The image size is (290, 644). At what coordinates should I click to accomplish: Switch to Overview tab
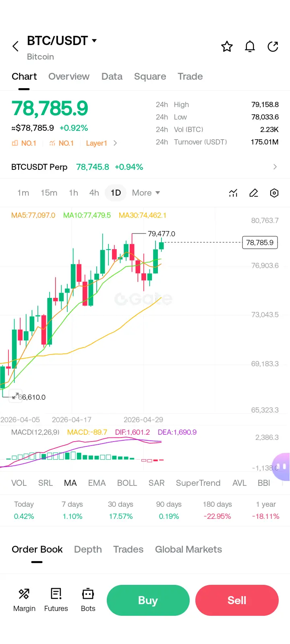pos(69,76)
